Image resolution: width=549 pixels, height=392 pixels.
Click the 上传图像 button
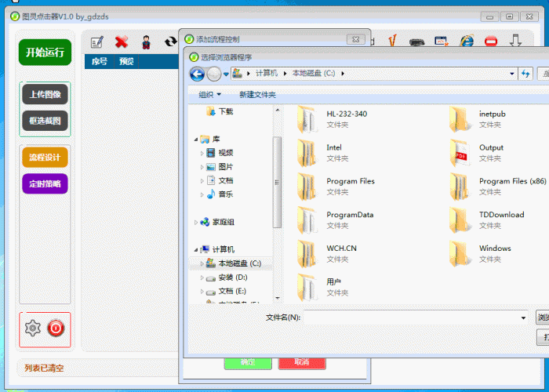pos(45,94)
